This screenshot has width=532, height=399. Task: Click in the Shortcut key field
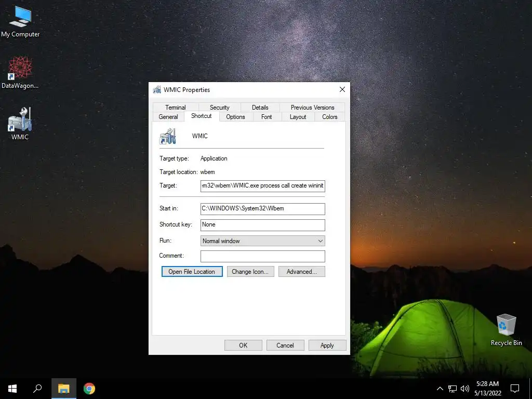262,225
